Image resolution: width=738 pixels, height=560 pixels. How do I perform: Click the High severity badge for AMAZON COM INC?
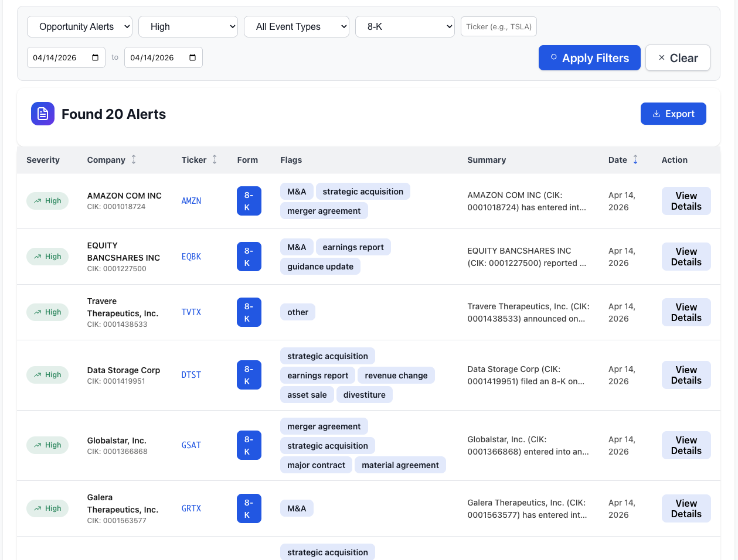[47, 201]
